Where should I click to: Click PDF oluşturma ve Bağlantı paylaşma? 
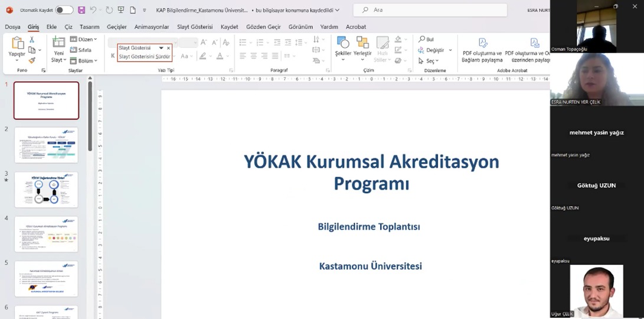pyautogui.click(x=482, y=50)
